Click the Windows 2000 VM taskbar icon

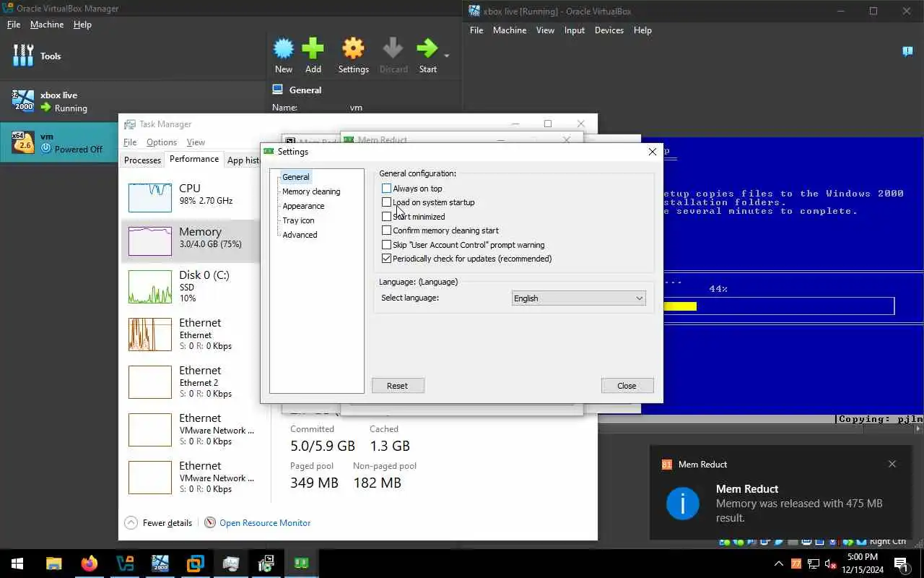pyautogui.click(x=160, y=564)
